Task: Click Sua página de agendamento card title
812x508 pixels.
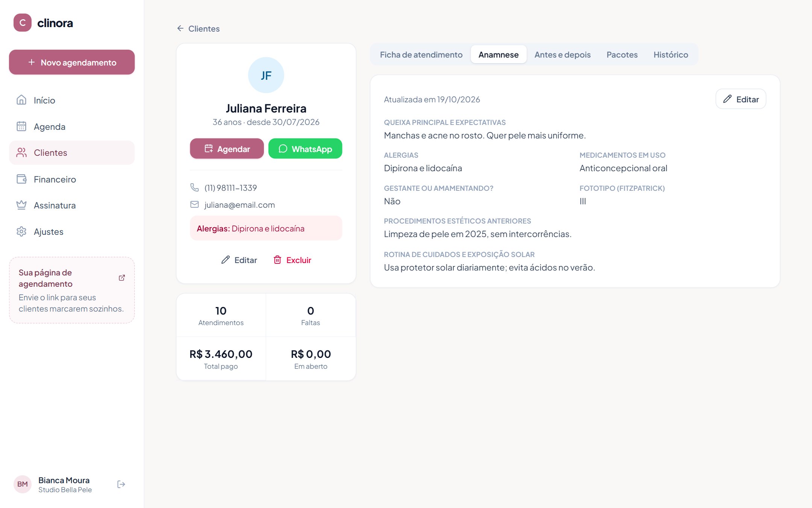Action: point(45,278)
